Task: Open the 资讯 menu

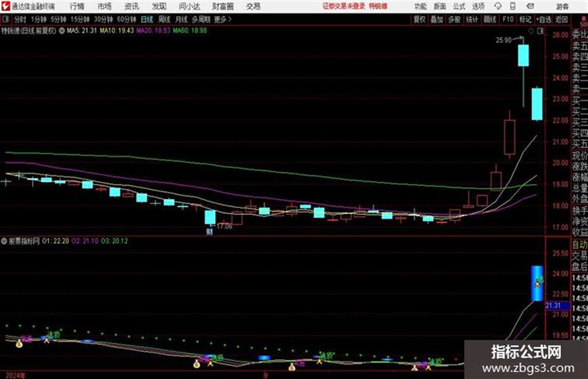Action: (132, 6)
